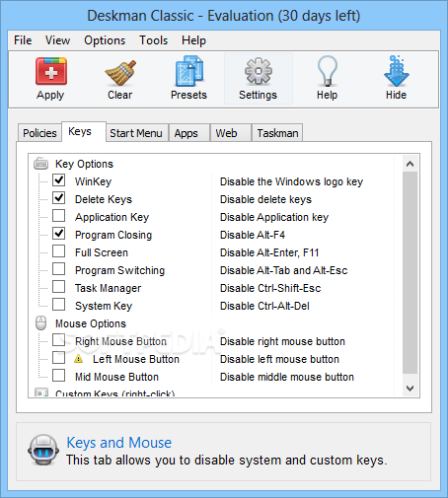Screen dimensions: 448x498
Task: Click the Program Closing label
Action: click(x=113, y=235)
